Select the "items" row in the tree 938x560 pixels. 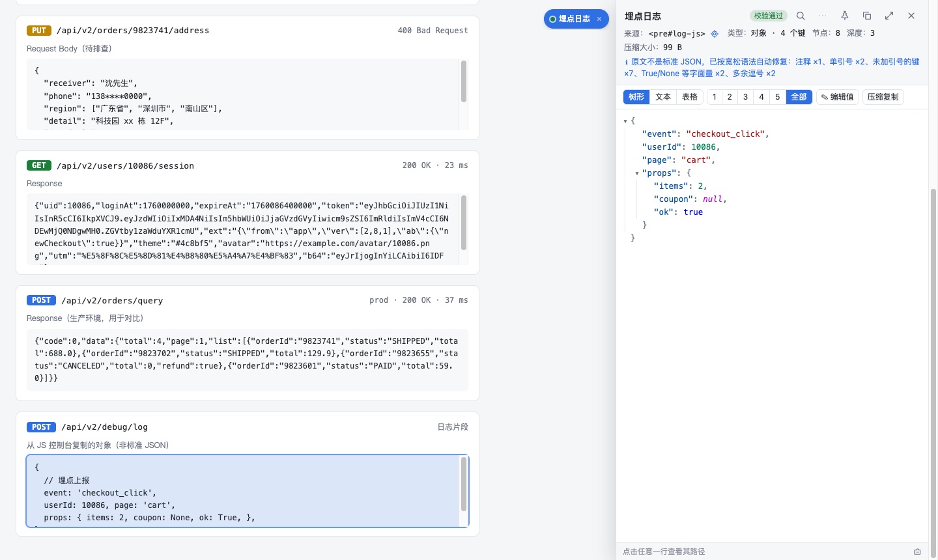click(772, 186)
